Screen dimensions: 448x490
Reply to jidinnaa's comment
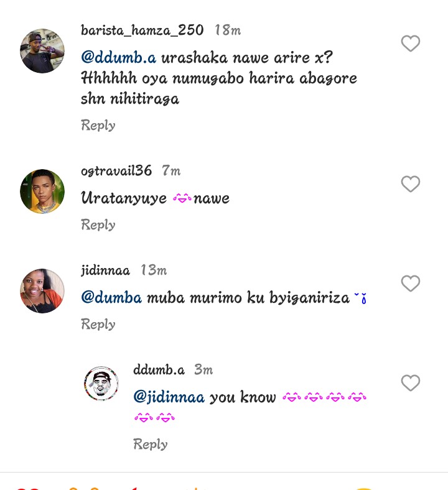[x=98, y=324]
